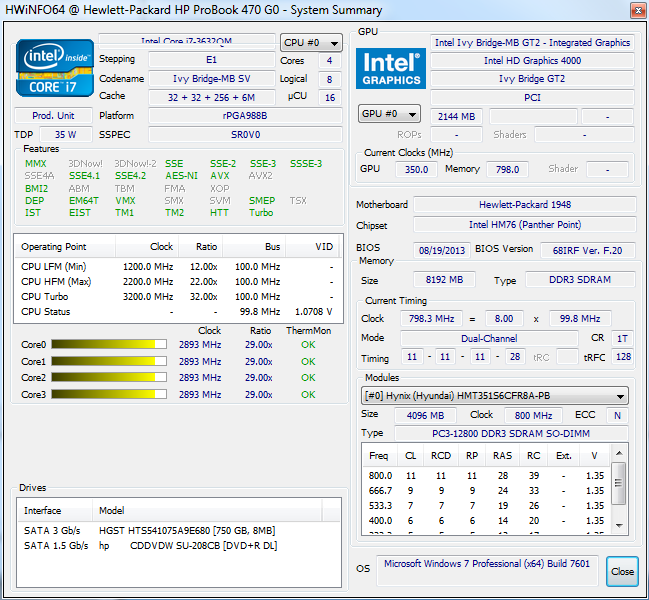Click the Intel Graphics logo

[x=391, y=68]
